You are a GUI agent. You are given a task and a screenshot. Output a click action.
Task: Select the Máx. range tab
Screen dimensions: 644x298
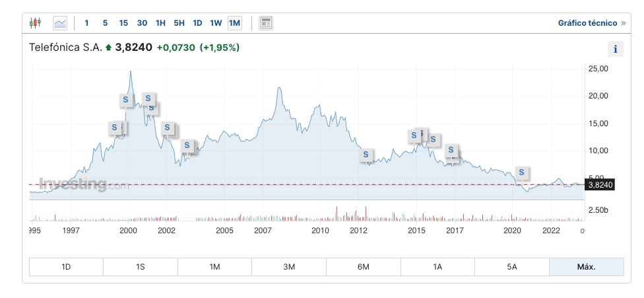[586, 267]
